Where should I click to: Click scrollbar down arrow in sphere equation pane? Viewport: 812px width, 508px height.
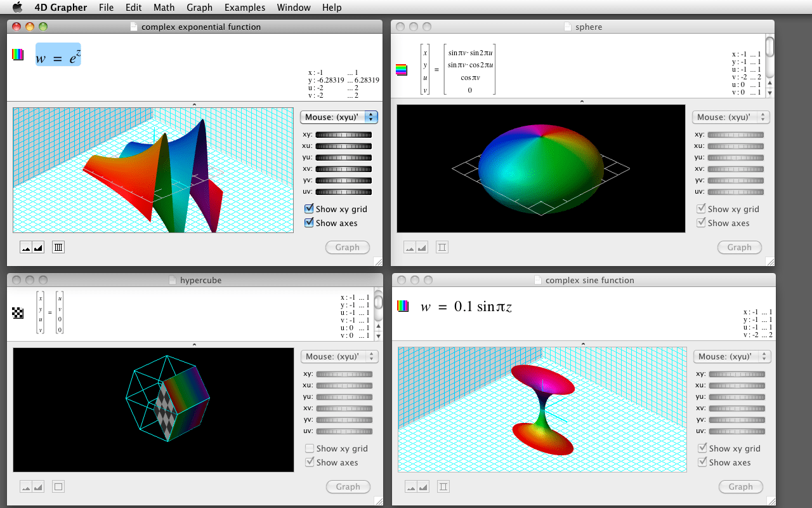click(x=770, y=93)
